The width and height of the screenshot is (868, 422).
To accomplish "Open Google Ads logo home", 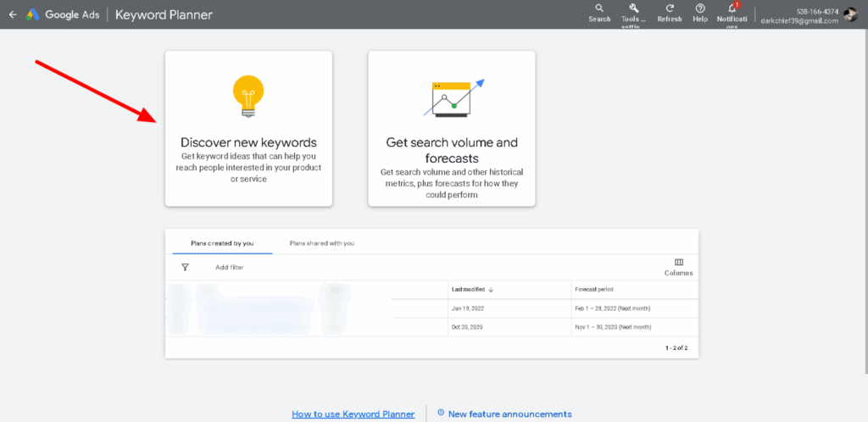I will (63, 15).
